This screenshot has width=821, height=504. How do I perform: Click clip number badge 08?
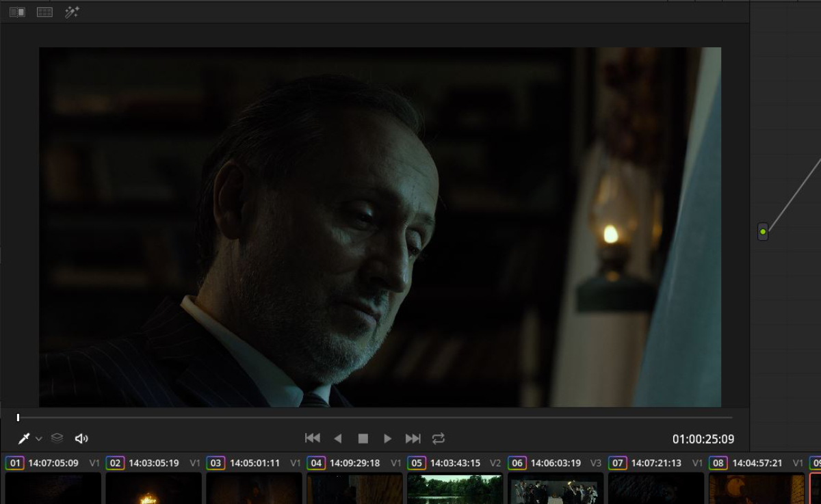[x=719, y=463]
